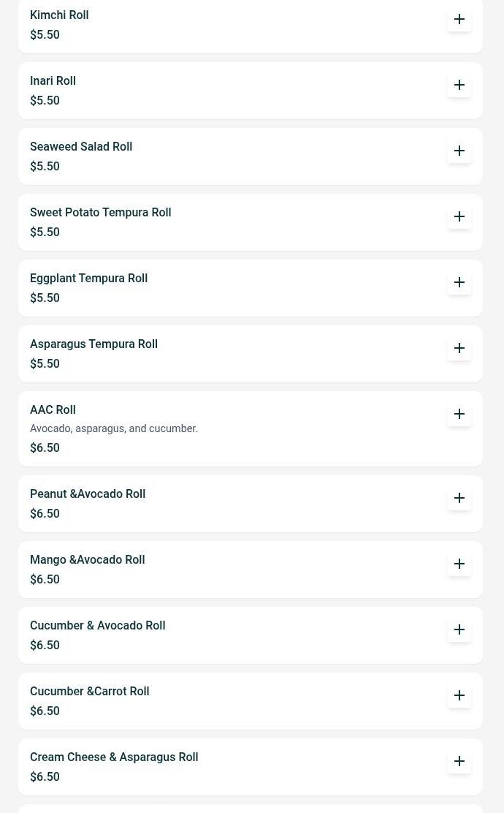Select the Sweet Potato Tempura Roll title
Image resolution: width=504 pixels, height=813 pixels.
pos(100,212)
